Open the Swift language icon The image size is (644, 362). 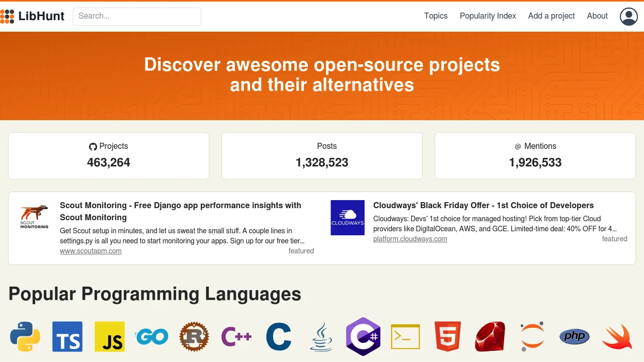coord(617,336)
